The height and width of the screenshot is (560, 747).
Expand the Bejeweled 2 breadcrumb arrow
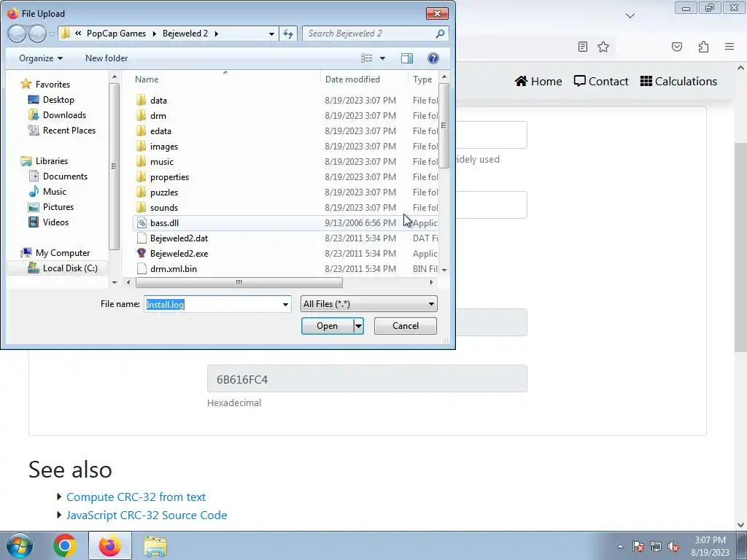(216, 34)
